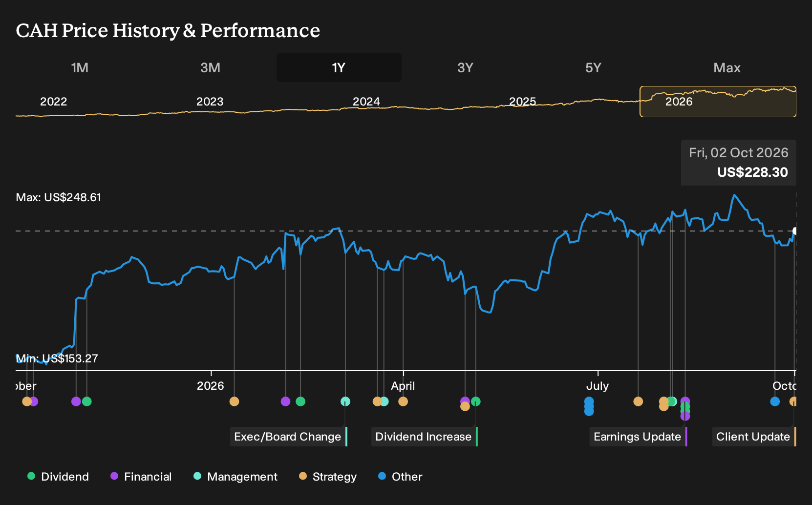Image resolution: width=812 pixels, height=505 pixels.
Task: Click orange Strategy dot under April label
Action: [403, 401]
